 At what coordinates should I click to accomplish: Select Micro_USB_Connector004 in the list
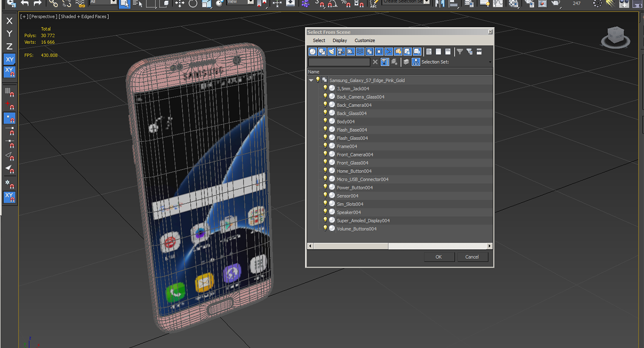pos(362,179)
